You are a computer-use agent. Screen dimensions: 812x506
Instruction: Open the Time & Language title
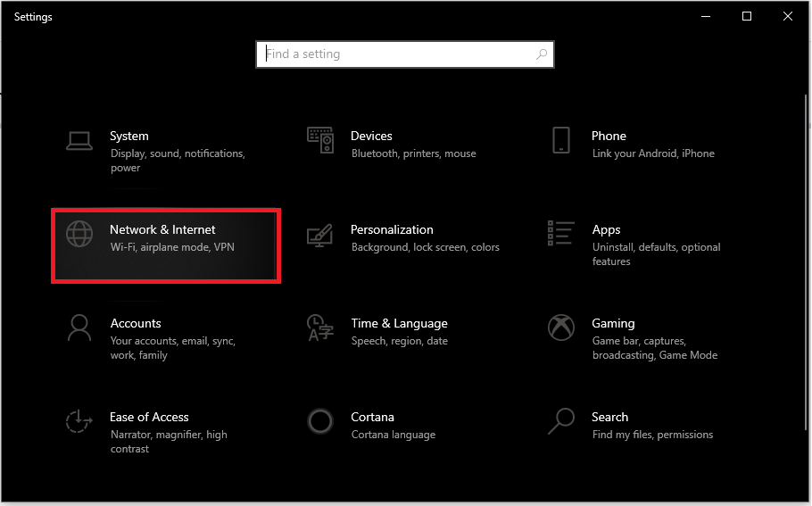[x=399, y=323]
